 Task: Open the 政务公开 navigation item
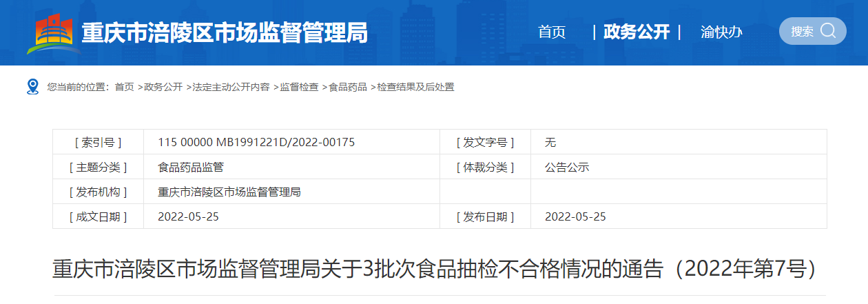(x=637, y=32)
